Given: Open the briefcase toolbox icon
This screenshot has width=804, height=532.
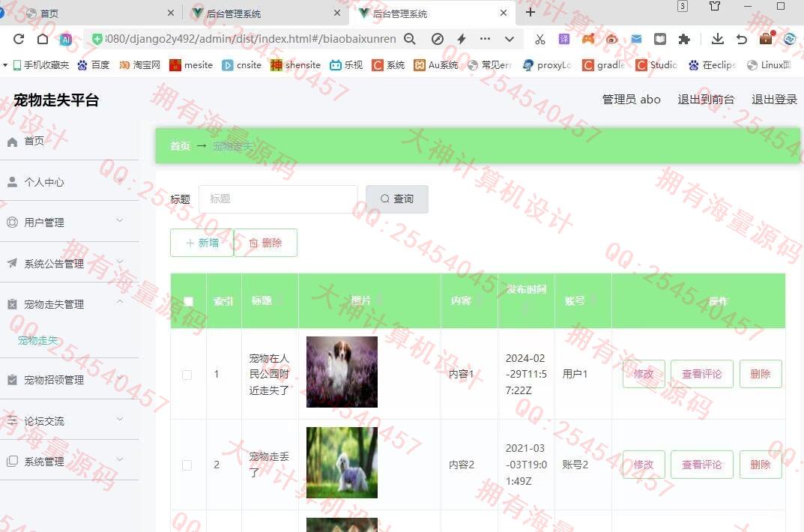Looking at the screenshot, I should pyautogui.click(x=766, y=38).
